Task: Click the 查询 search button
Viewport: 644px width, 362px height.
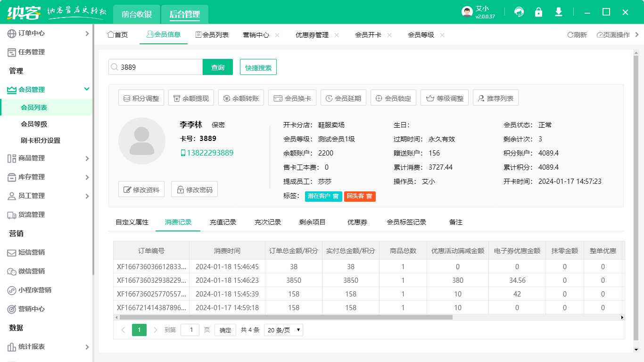Action: tap(218, 67)
